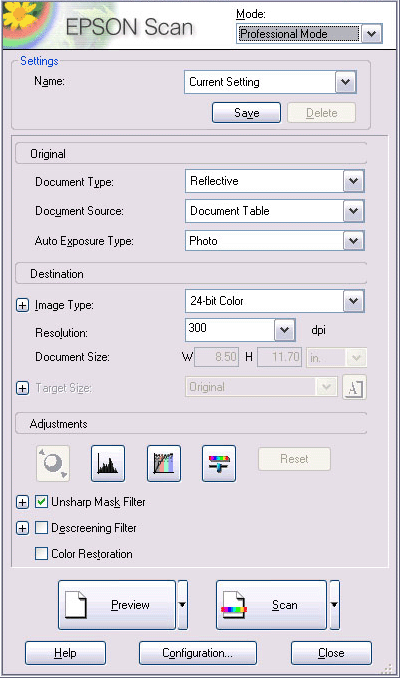
Task: Enable the Color Restoration checkbox
Action: pos(42,553)
